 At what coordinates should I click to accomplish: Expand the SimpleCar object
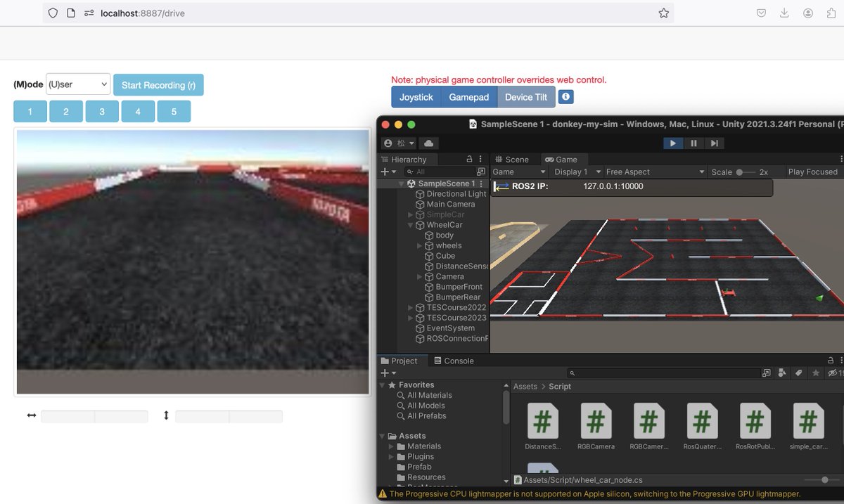(411, 214)
